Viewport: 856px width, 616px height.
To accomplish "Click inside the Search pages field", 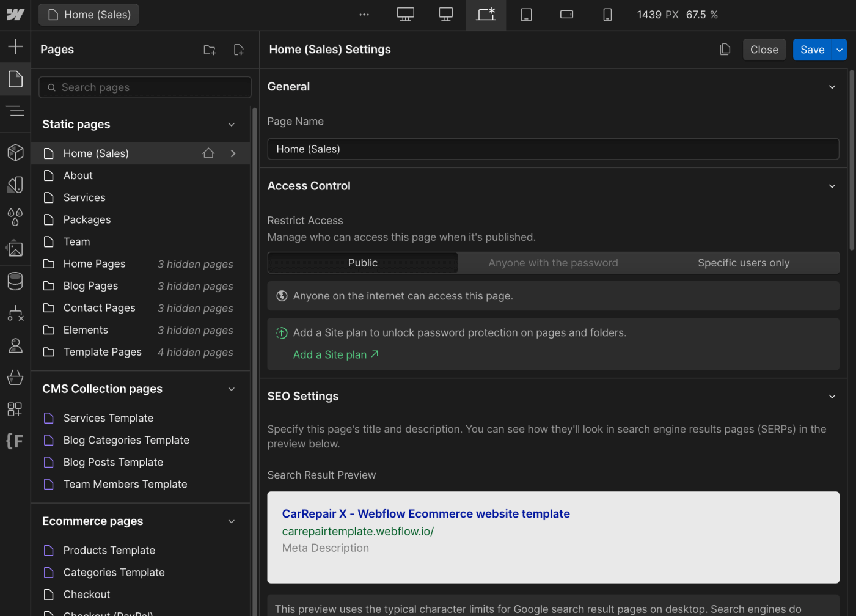I will (145, 87).
